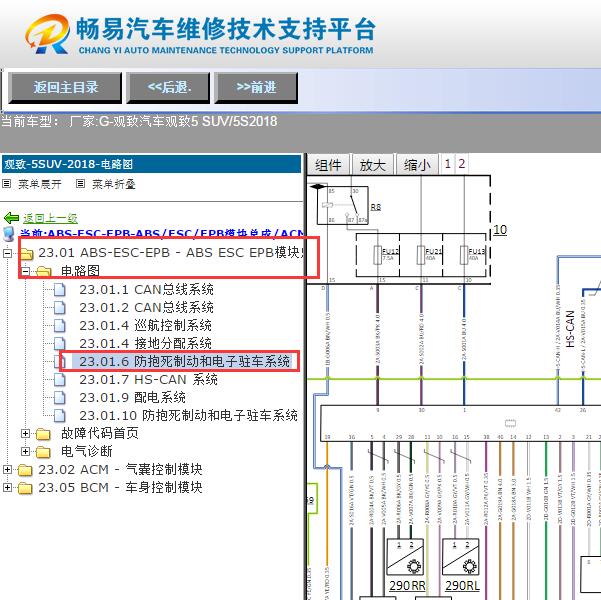Open 23.01.4 接地分配系统 document
The image size is (601, 600).
[x=146, y=344]
